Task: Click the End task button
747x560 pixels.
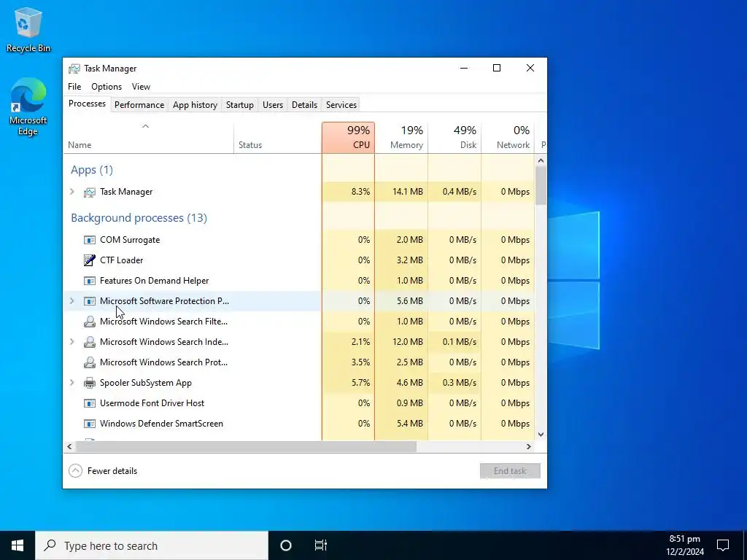Action: 510,471
